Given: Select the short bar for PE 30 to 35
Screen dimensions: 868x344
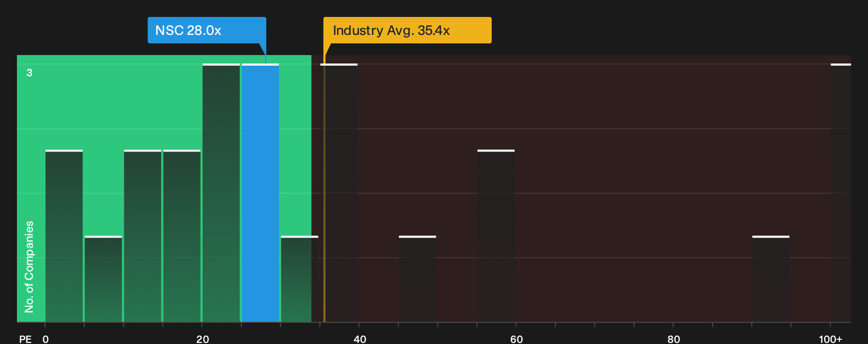Looking at the screenshot, I should click(x=300, y=279).
